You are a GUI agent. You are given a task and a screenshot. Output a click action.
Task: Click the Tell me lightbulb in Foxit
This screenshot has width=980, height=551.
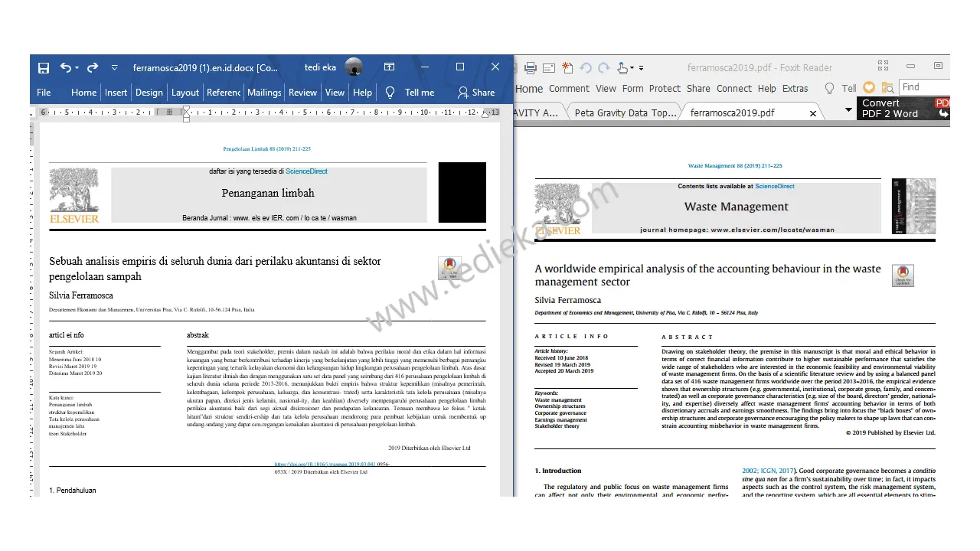click(x=829, y=89)
